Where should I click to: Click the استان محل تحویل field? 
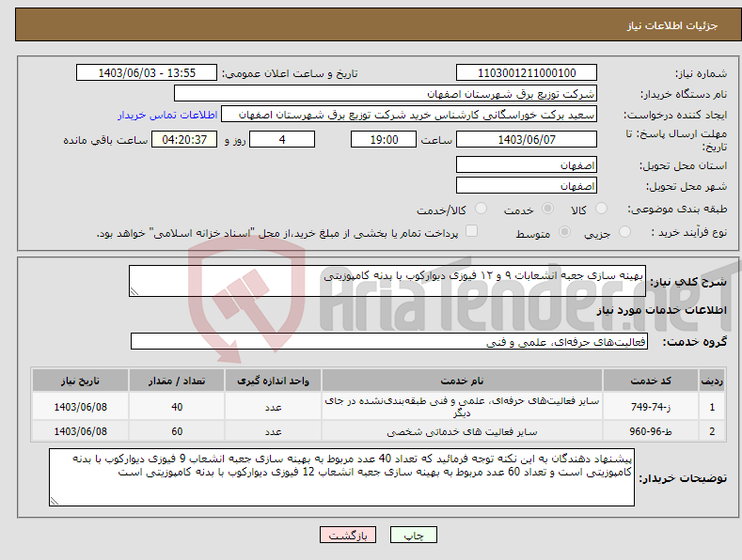[x=527, y=164]
